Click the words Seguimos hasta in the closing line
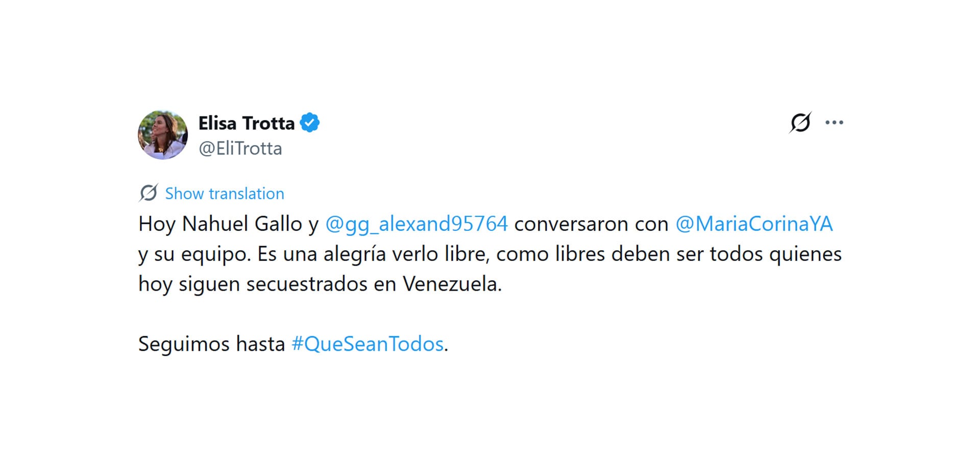Viewport: 980px width, 455px height. 211,344
